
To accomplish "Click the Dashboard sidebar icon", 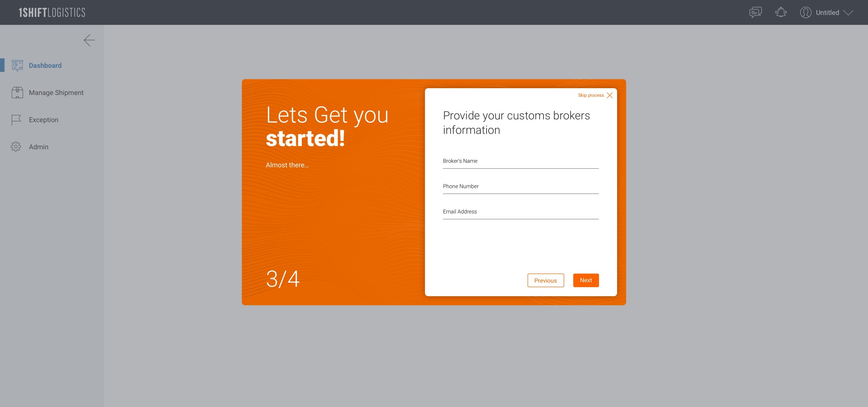I will coord(16,65).
